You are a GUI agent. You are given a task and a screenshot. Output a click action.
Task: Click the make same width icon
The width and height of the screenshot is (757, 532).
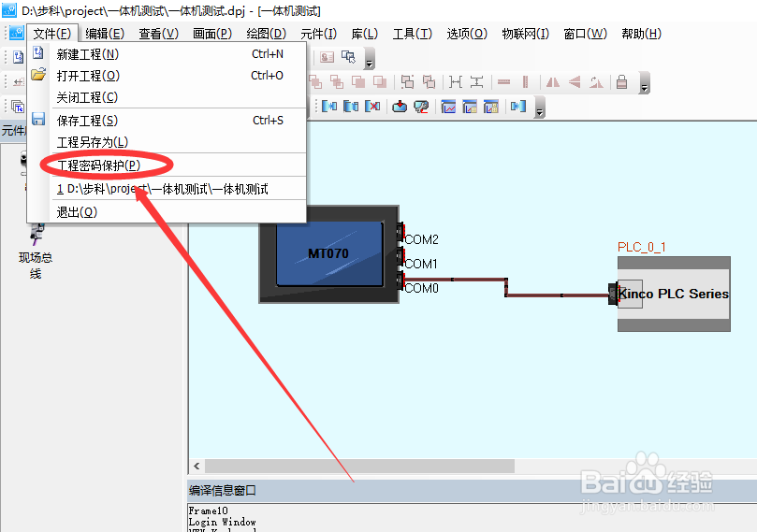[x=456, y=82]
